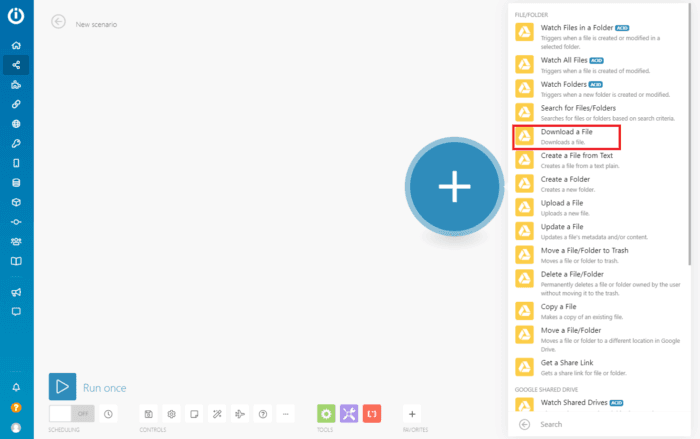Open the green Tools gear icon
The width and height of the screenshot is (700, 439).
(326, 414)
